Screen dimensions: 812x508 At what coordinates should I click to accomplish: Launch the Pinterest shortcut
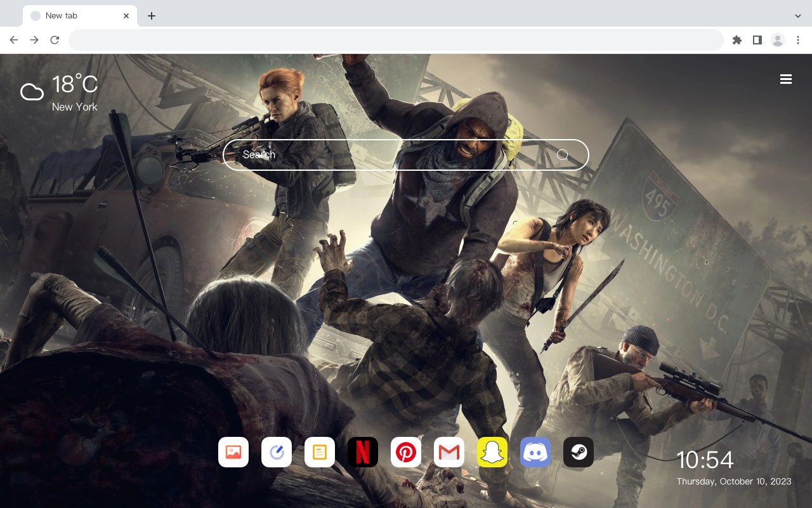click(x=406, y=452)
